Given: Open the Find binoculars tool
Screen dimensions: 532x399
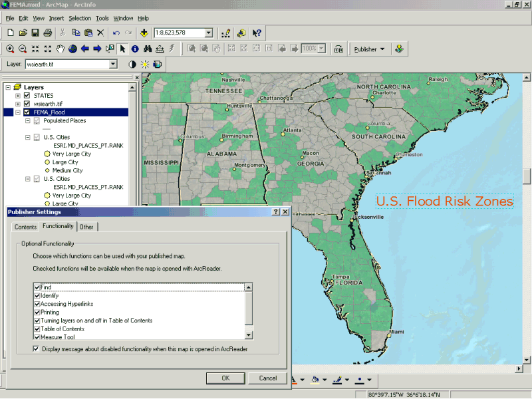Looking at the screenshot, I should [x=148, y=49].
